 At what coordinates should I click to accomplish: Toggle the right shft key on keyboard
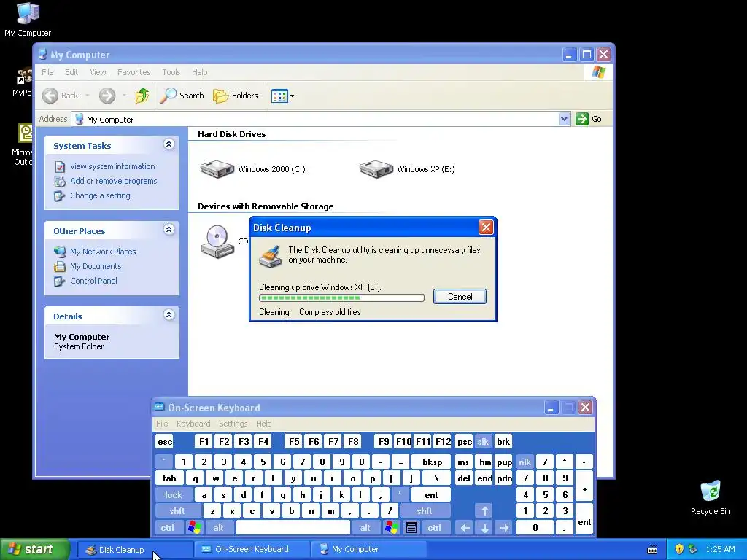tap(425, 511)
